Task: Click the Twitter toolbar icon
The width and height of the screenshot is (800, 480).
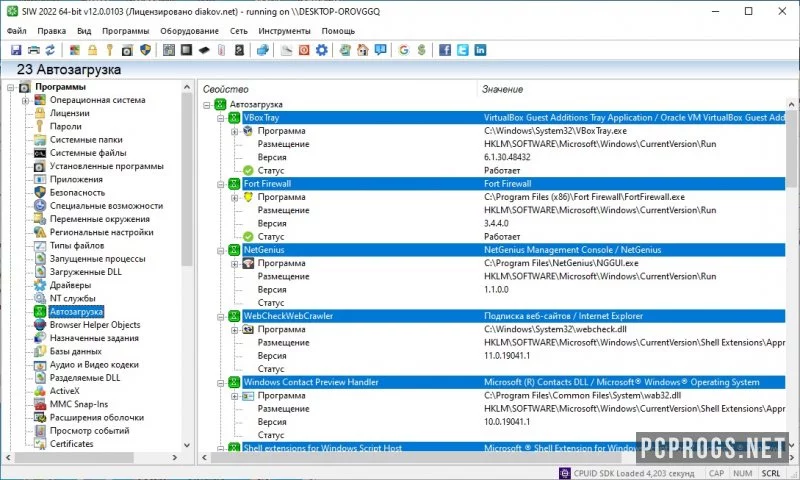Action: coord(463,50)
